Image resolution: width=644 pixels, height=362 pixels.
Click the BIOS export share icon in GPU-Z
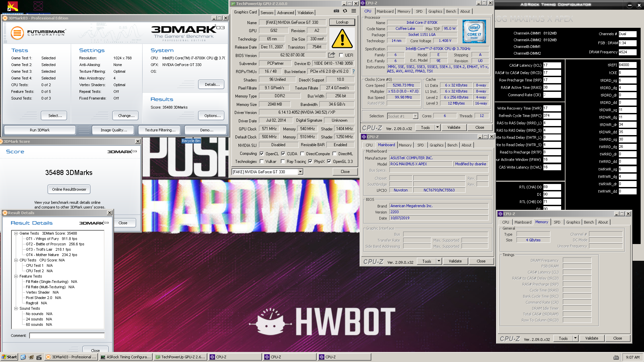331,55
